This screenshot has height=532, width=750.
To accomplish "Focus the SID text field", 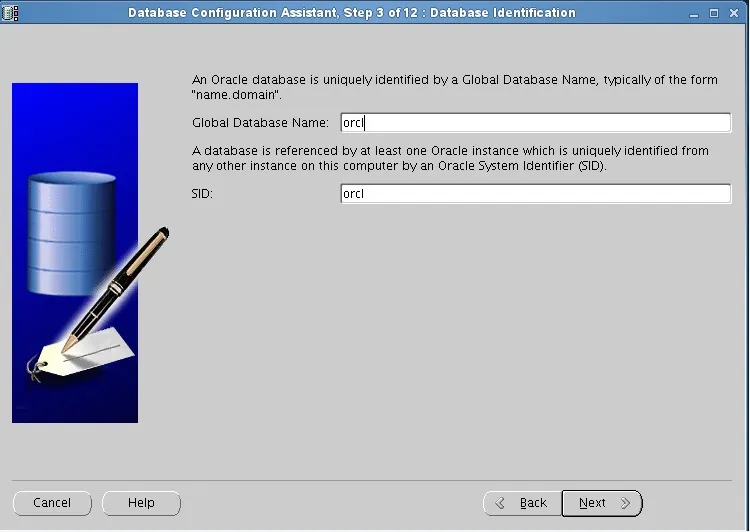I will pyautogui.click(x=536, y=194).
